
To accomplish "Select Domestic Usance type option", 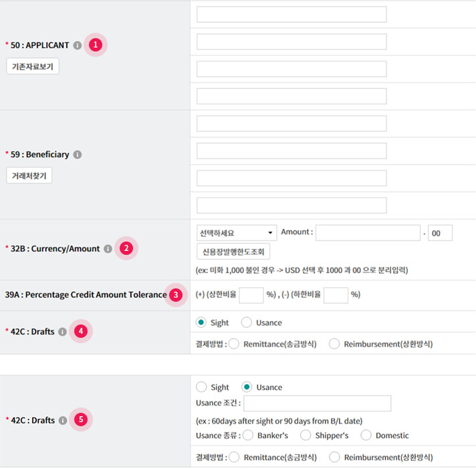I will click(366, 436).
